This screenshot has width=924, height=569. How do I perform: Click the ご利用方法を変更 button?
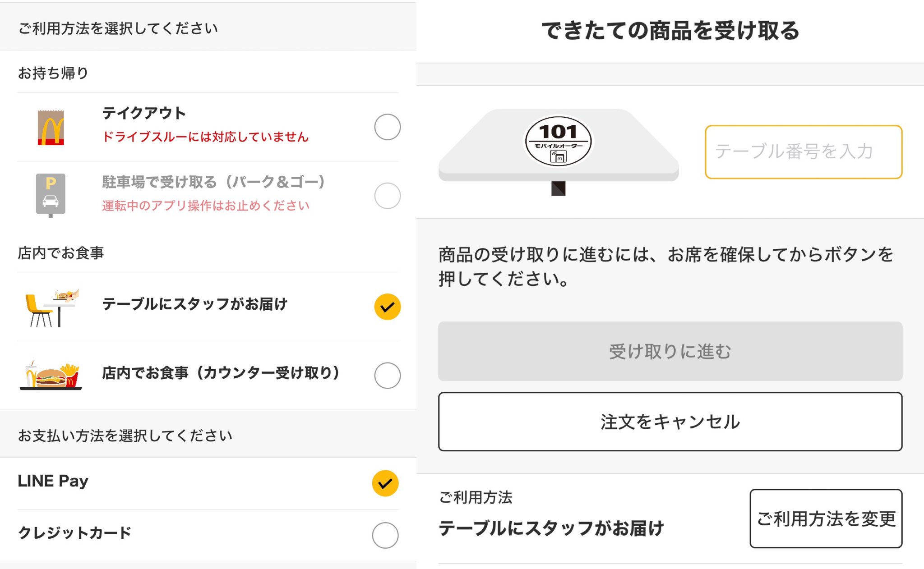click(x=826, y=519)
